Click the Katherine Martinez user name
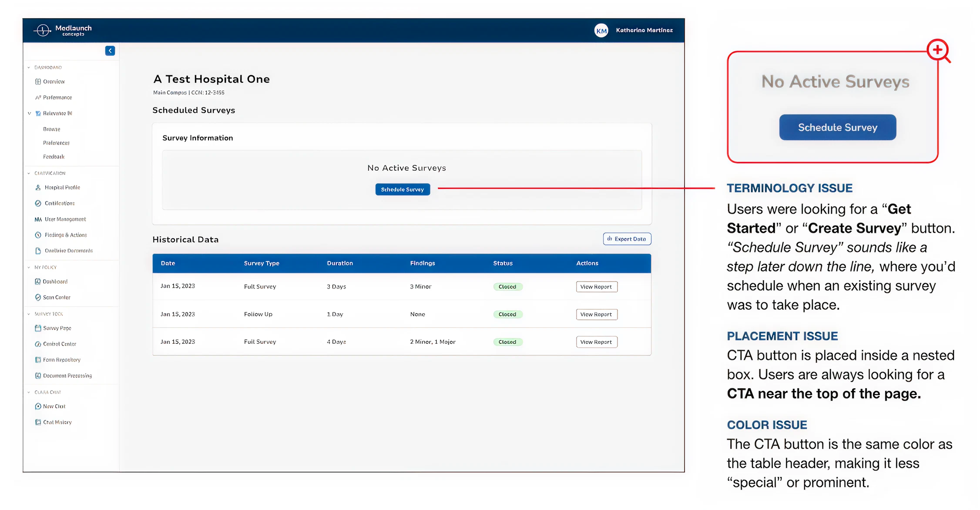The width and height of the screenshot is (980, 510). tap(644, 30)
